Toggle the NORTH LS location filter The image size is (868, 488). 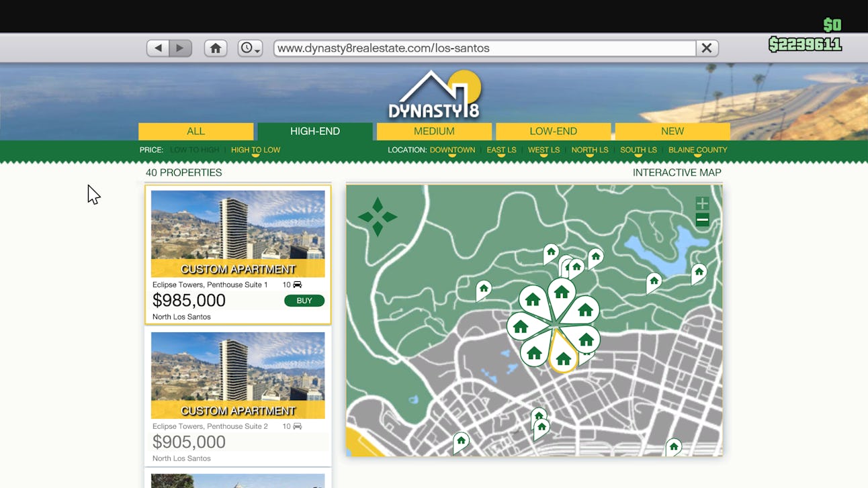click(589, 150)
